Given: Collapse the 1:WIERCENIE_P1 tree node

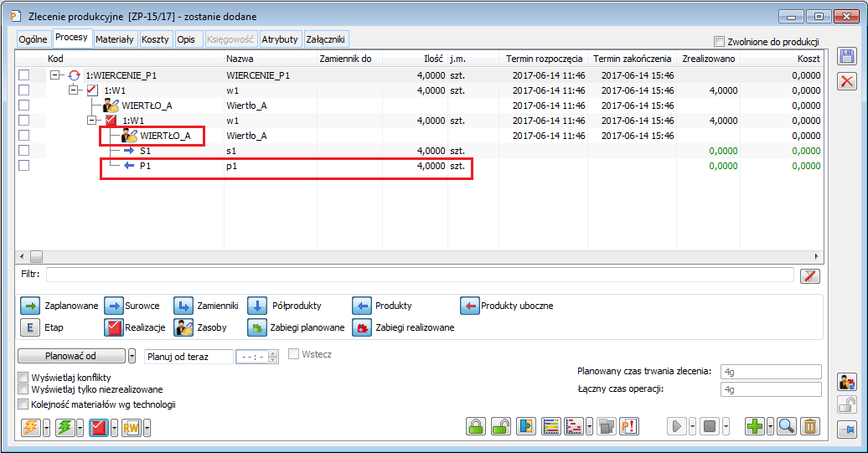Looking at the screenshot, I should coord(54,75).
